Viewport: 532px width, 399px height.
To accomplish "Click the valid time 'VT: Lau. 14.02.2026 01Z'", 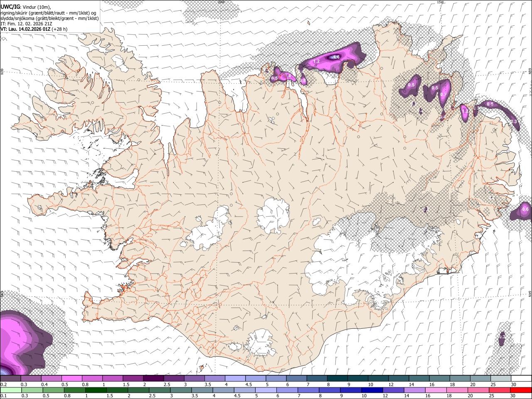I will (25, 29).
